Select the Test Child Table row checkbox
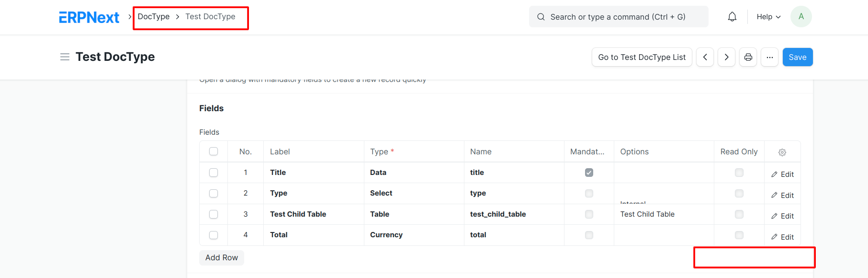This screenshot has width=868, height=278. (x=214, y=214)
